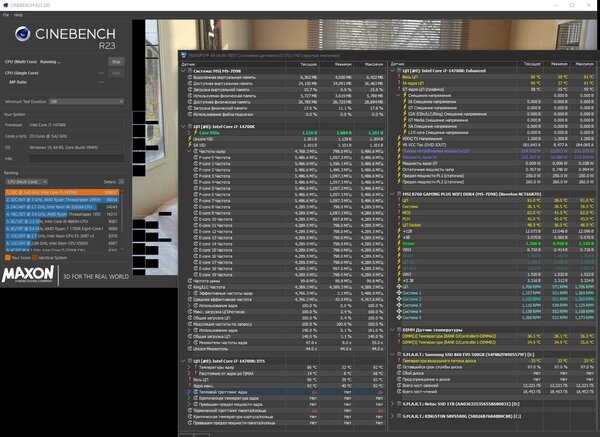Open the CPU (Multi Core) ranking dropdown
Screen dimensions: 600x437
click(x=26, y=181)
